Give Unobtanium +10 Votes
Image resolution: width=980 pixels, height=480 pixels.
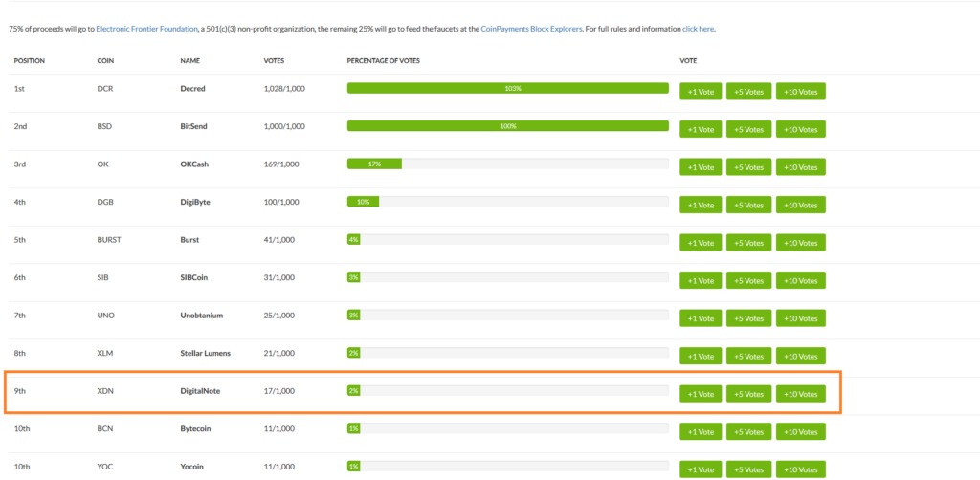tap(801, 317)
